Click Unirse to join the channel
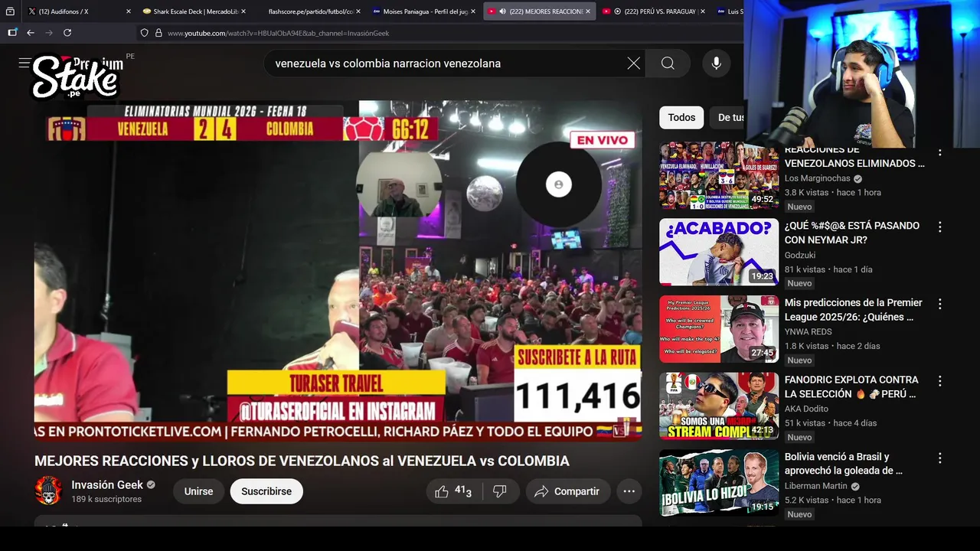The height and width of the screenshot is (551, 980). coord(198,491)
